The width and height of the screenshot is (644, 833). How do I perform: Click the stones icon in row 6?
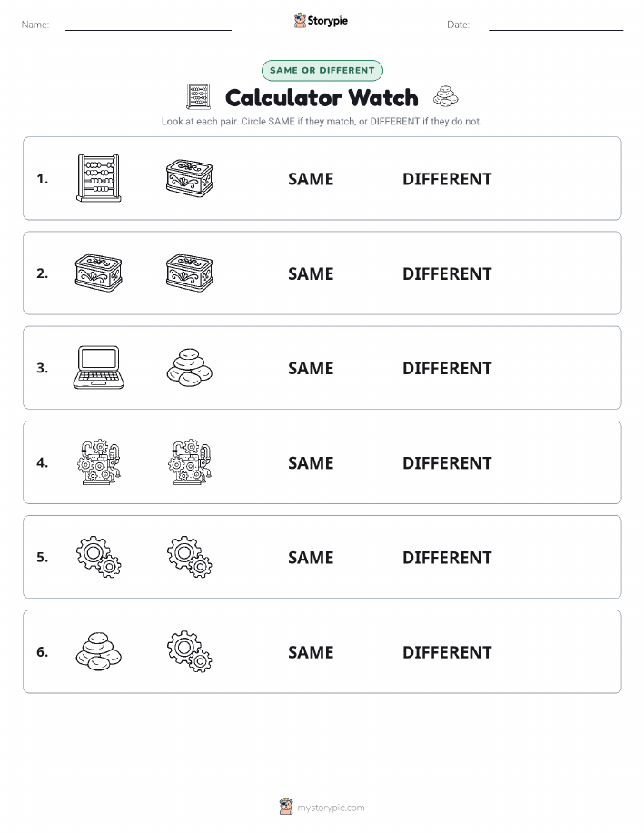point(99,651)
